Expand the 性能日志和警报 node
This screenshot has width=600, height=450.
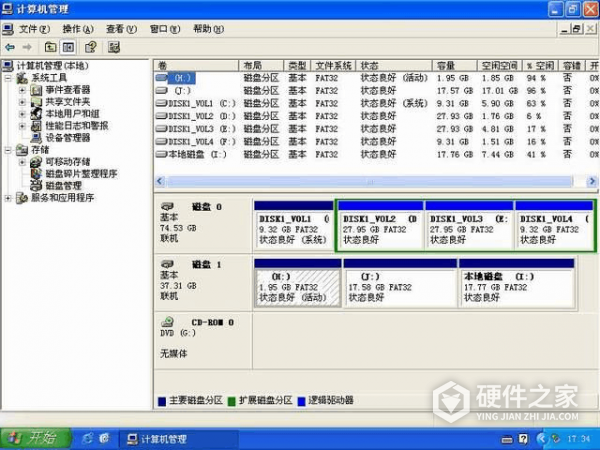pos(22,126)
